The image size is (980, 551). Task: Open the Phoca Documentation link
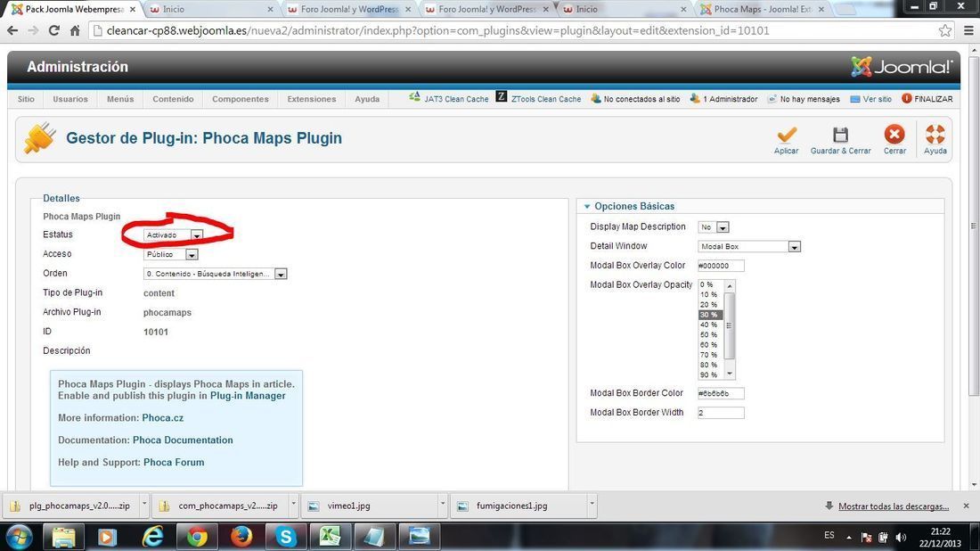(x=183, y=440)
